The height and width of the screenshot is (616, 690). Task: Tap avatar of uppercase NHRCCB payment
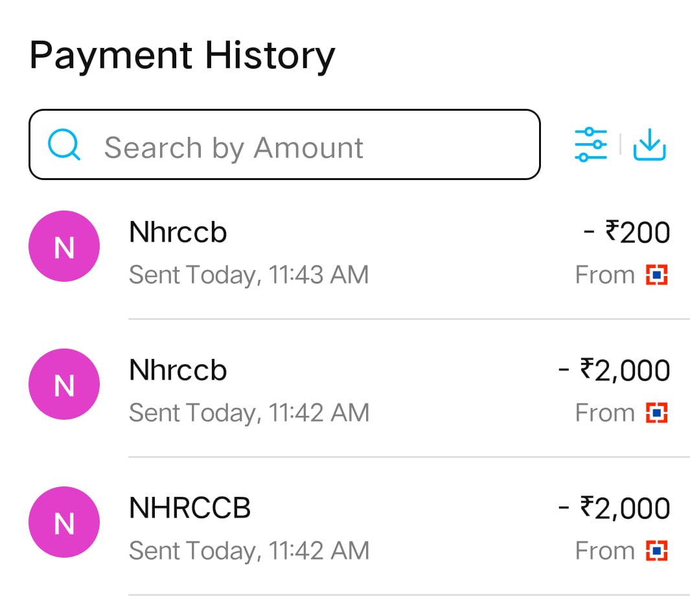click(64, 522)
